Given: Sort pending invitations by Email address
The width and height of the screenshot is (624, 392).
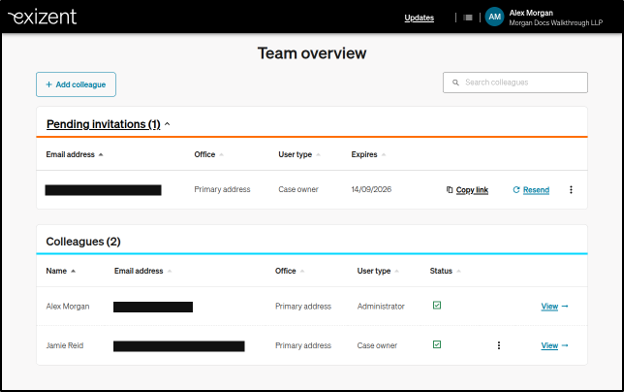Looking at the screenshot, I should click(x=74, y=154).
